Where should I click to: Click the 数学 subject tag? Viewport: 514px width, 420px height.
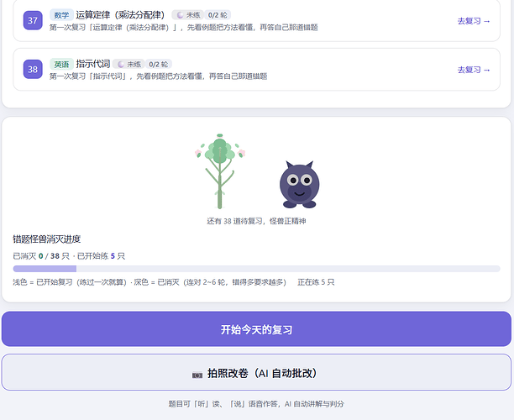[61, 15]
